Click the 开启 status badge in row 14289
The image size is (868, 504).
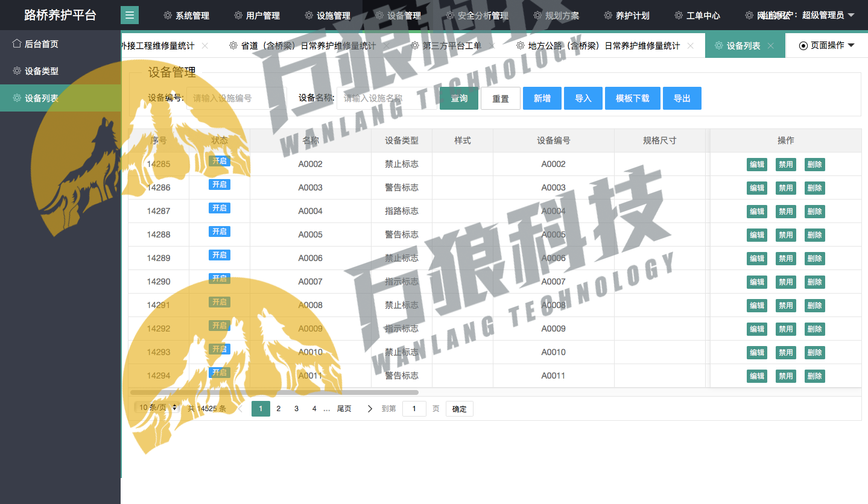pos(220,255)
